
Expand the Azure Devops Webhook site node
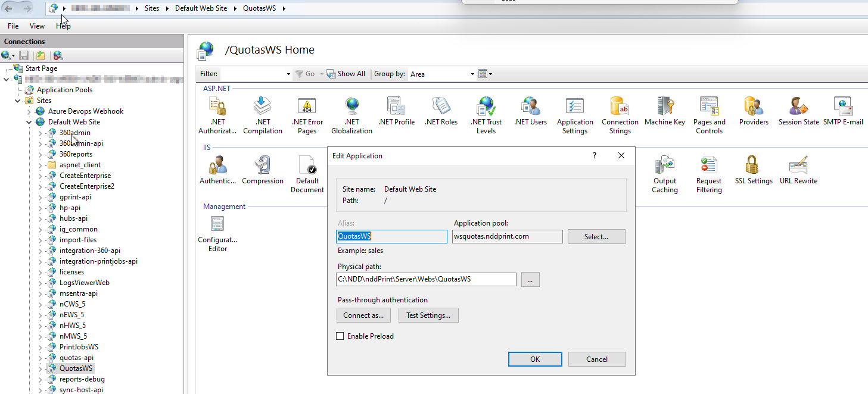click(29, 111)
